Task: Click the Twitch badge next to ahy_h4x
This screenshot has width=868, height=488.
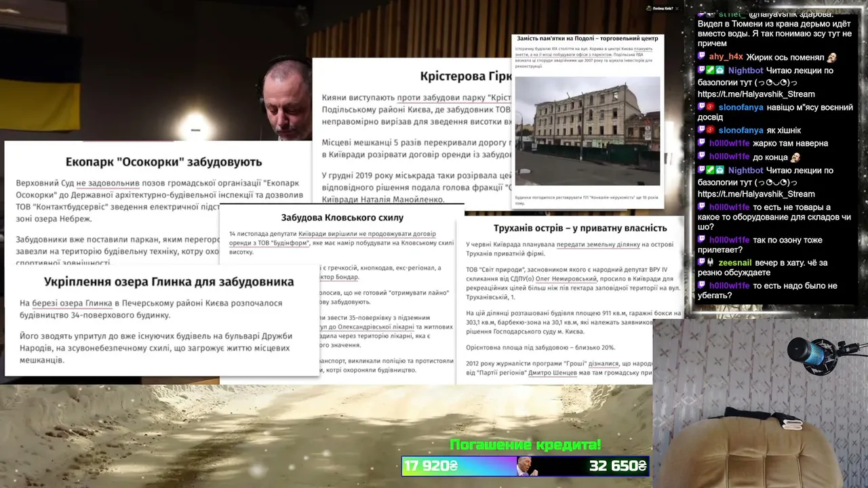Action: point(702,57)
